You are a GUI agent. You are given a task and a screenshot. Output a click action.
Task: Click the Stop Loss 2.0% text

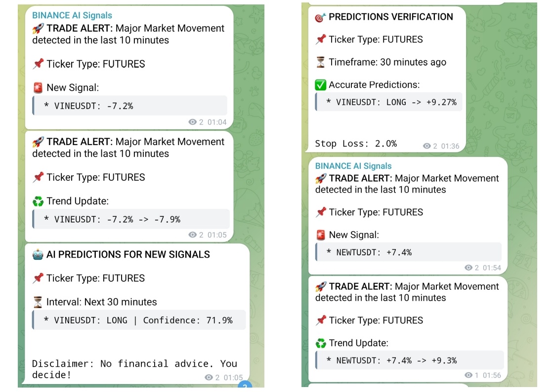(356, 143)
